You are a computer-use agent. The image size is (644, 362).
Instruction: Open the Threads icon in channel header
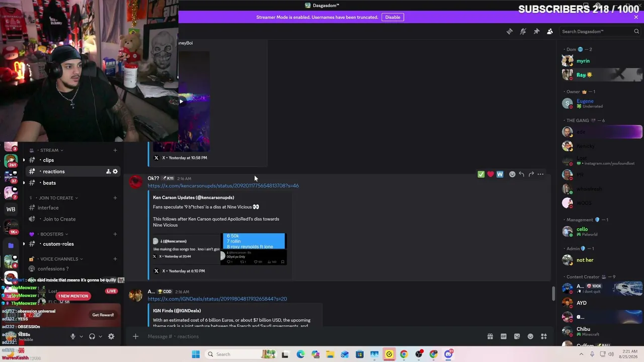tap(510, 31)
